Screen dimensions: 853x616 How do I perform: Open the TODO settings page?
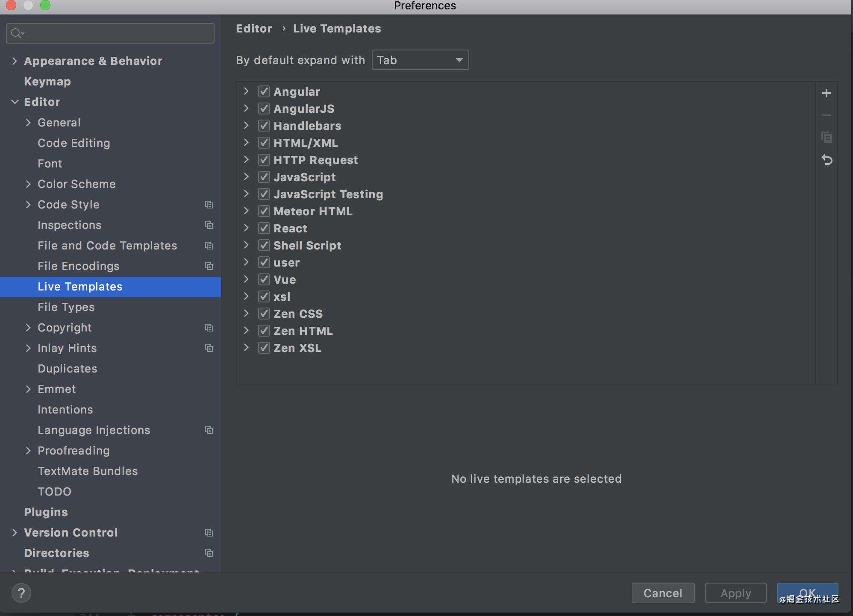pyautogui.click(x=54, y=492)
